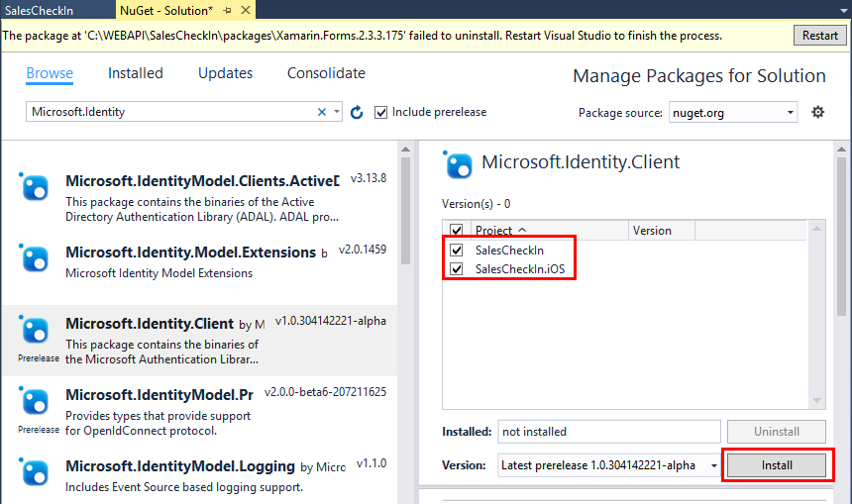Switch to the Consolidate tab
Viewport: 852px width, 504px height.
click(x=326, y=73)
